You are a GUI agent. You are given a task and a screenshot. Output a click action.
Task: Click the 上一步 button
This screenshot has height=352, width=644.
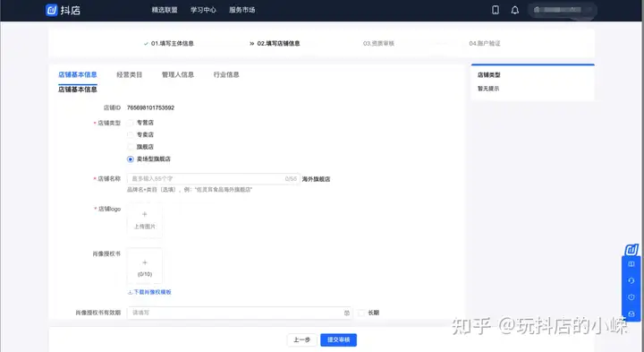pyautogui.click(x=301, y=339)
